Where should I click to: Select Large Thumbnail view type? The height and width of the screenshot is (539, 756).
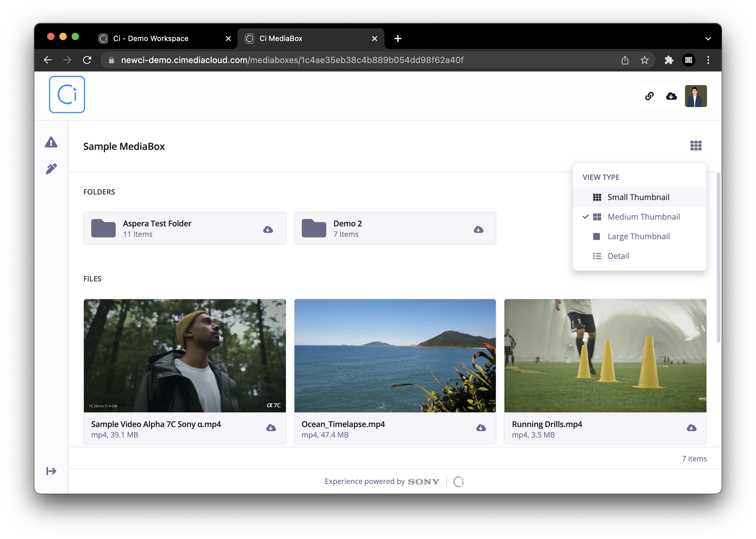pyautogui.click(x=639, y=236)
